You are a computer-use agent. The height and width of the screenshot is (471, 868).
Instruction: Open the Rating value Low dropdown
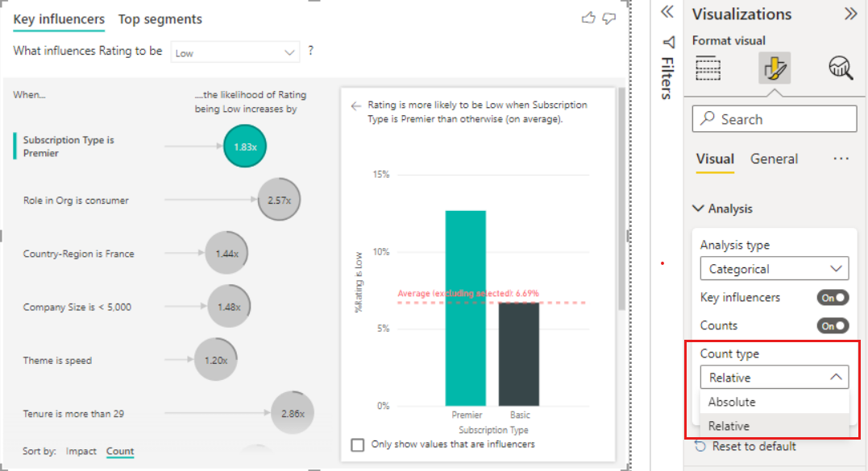235,52
